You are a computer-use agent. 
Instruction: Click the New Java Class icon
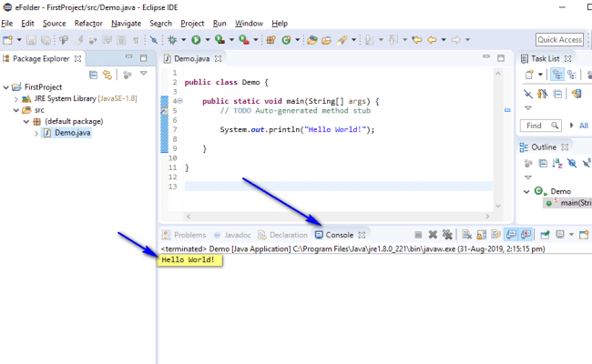click(x=287, y=40)
